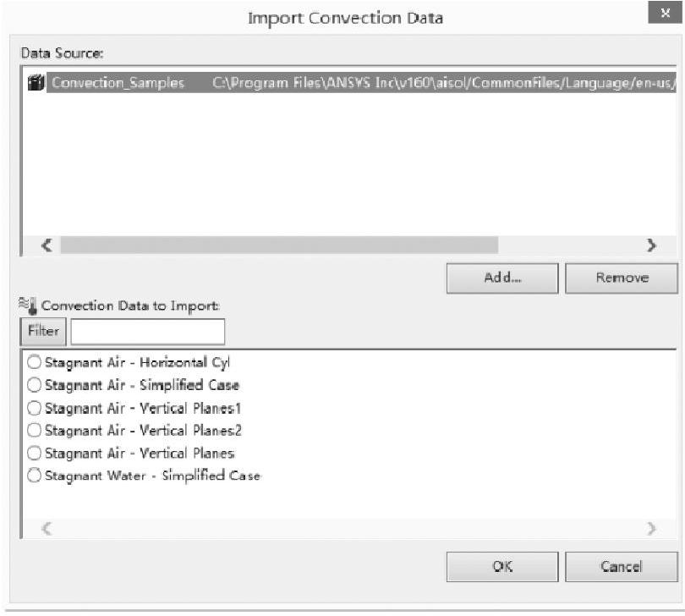Pick Stagnant Air - Vertical Planes radio
The image size is (685, 616).
[x=34, y=454]
